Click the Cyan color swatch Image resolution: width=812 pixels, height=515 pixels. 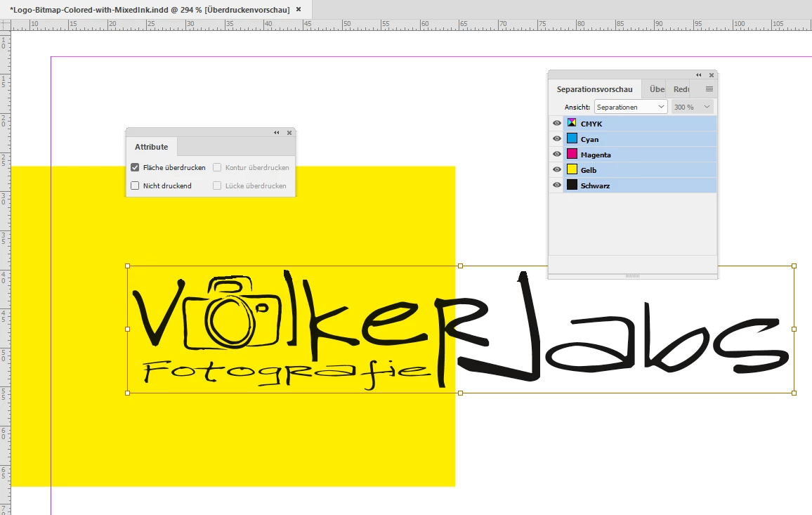pos(572,139)
